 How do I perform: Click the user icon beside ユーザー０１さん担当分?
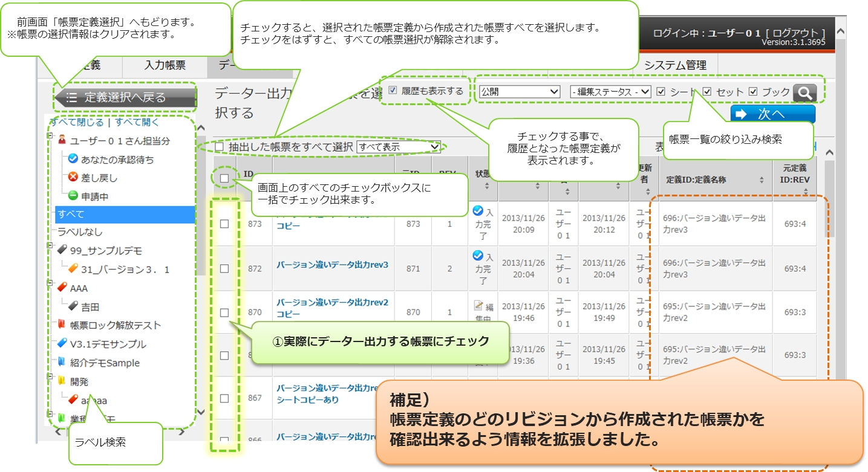tap(62, 140)
